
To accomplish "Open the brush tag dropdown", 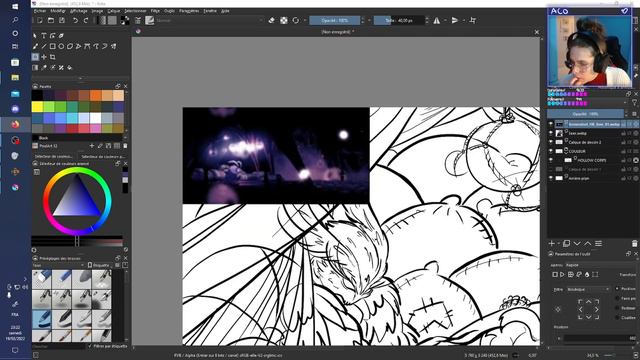I will (x=58, y=265).
